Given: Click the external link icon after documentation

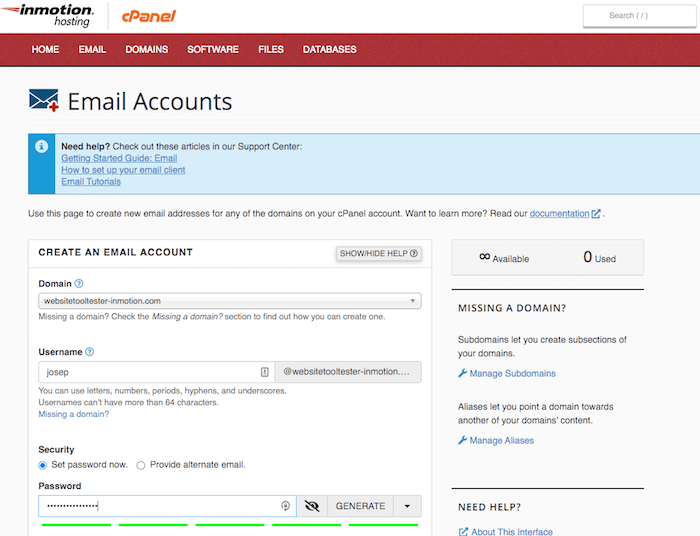Looking at the screenshot, I should tap(596, 214).
